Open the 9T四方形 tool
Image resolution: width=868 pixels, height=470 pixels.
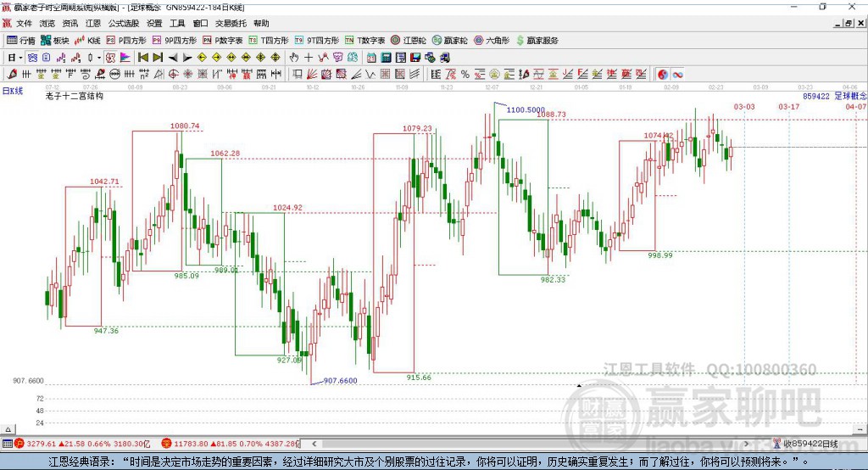[x=316, y=41]
